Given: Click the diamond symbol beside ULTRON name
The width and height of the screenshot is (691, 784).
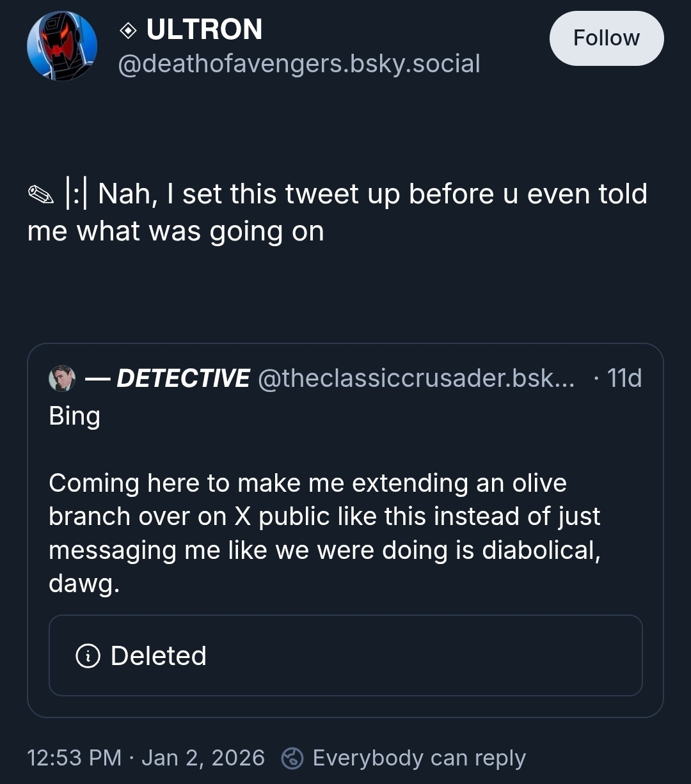Looking at the screenshot, I should click(x=128, y=30).
